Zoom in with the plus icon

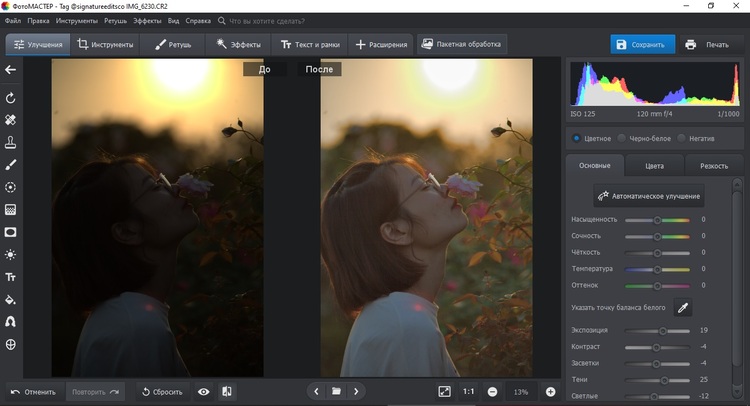[x=550, y=391]
